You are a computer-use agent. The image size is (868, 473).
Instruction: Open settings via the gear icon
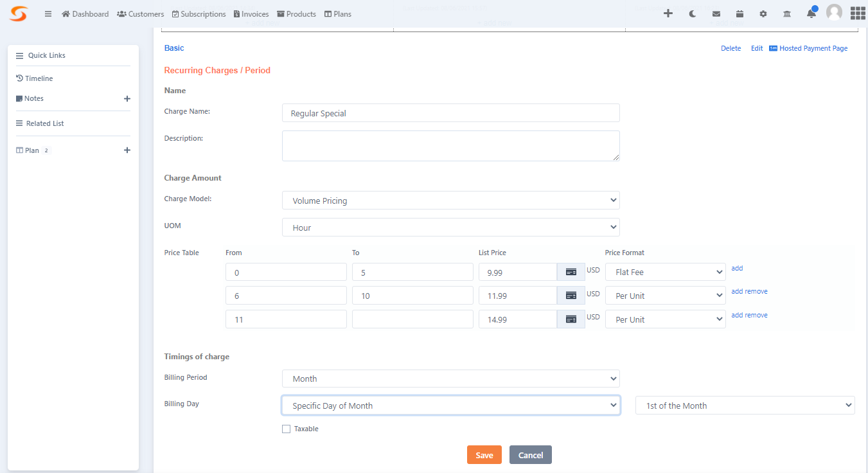click(x=763, y=13)
